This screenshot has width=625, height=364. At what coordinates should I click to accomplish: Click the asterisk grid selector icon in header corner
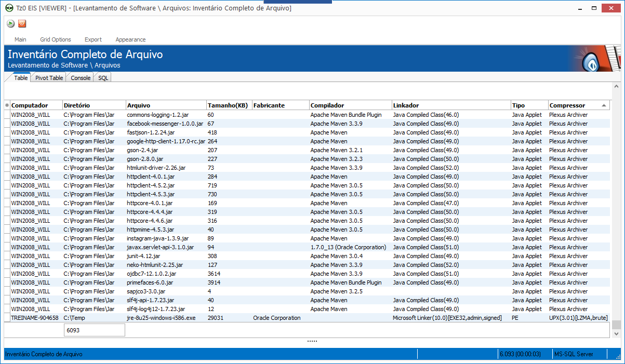pos(7,105)
